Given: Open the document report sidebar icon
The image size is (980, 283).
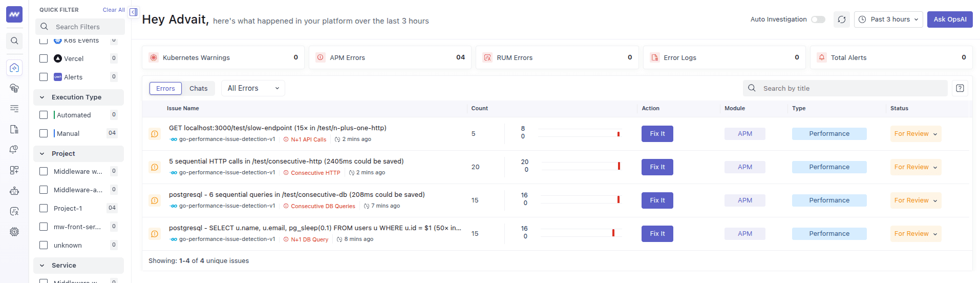Looking at the screenshot, I should [x=14, y=129].
